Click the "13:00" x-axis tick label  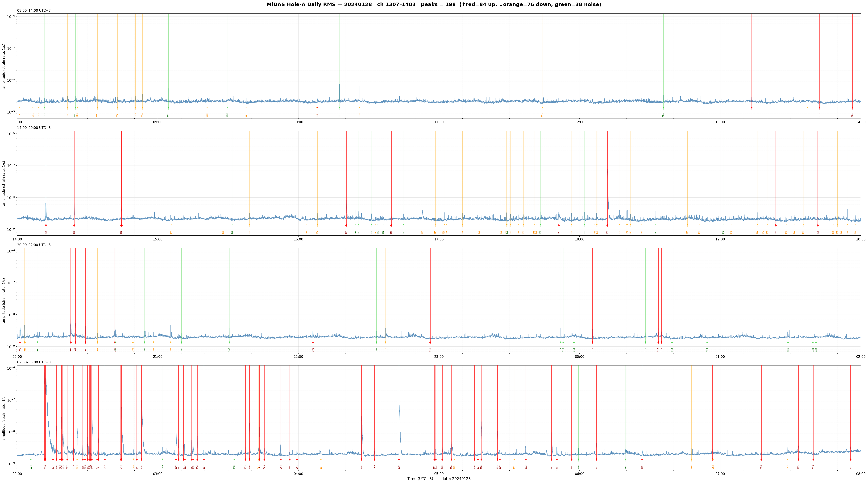720,122
